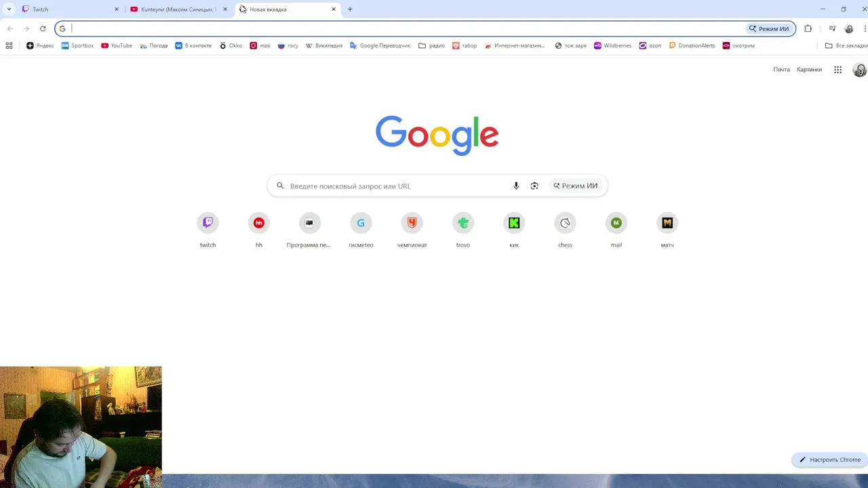Open the Яндекс bookmark
This screenshot has height=488, width=868.
pyautogui.click(x=40, y=45)
